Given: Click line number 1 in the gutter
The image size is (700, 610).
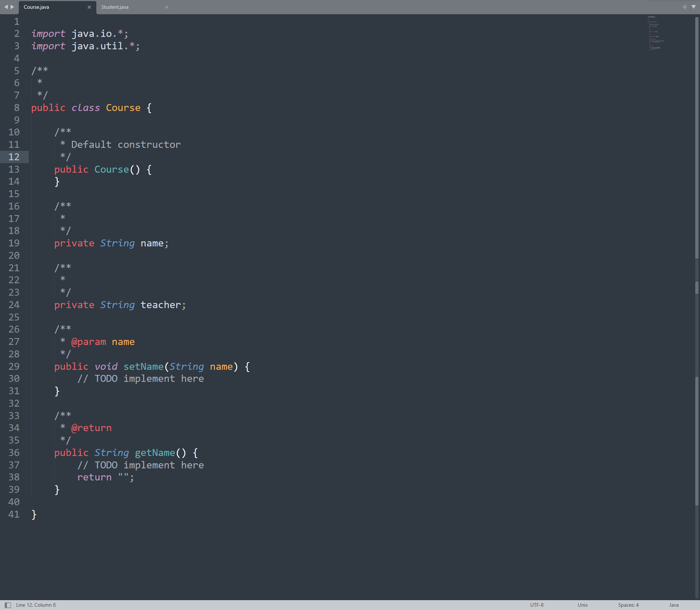Looking at the screenshot, I should click(x=17, y=22).
